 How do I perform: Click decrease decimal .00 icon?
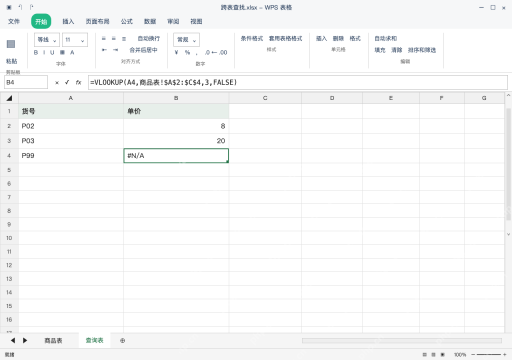pos(223,52)
